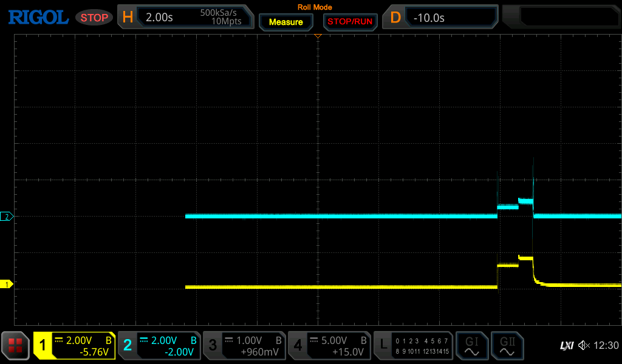Screen dimensions: 622x364
Task: Select the 2.00s timebase value
Action: coord(159,18)
